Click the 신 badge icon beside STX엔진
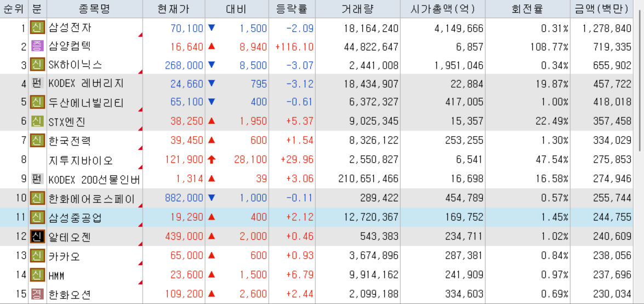Screen dimensions: 644x304 pyautogui.click(x=37, y=121)
